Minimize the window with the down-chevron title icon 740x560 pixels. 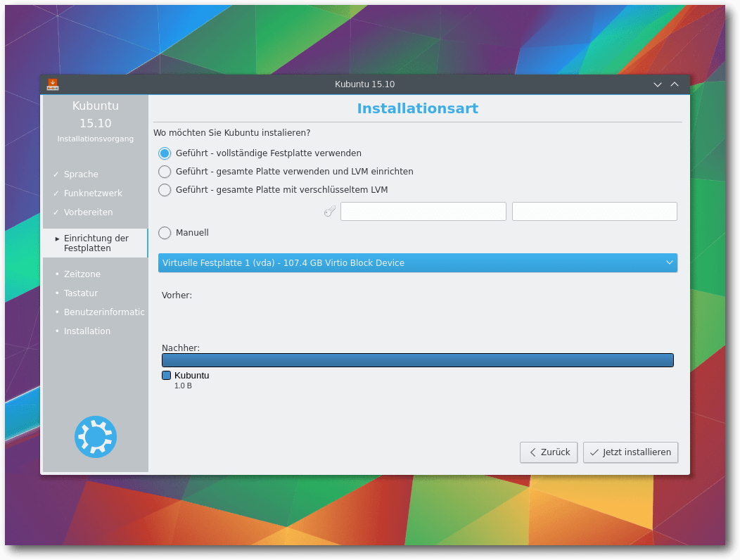click(658, 84)
